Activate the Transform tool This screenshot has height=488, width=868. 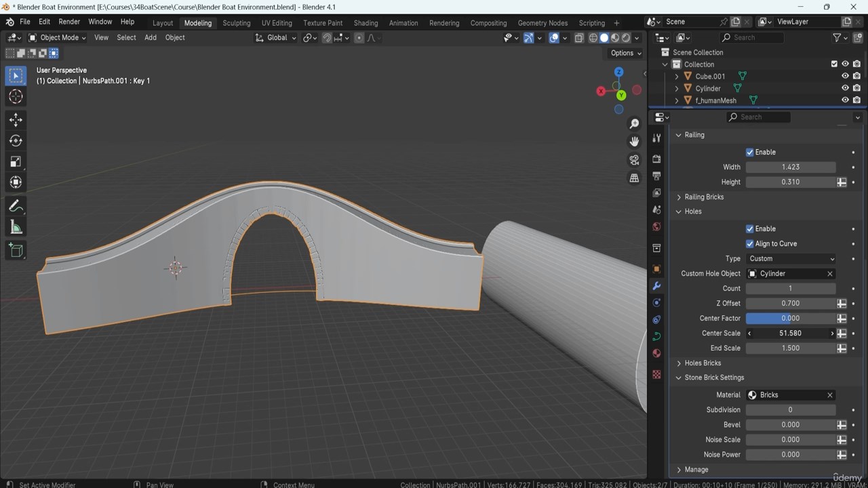coord(16,182)
